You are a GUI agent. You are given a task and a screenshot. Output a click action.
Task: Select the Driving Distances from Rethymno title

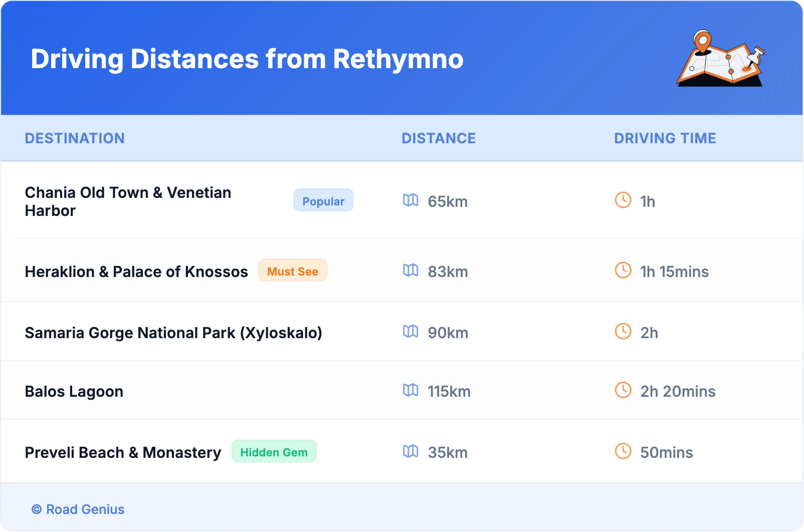[x=247, y=59]
